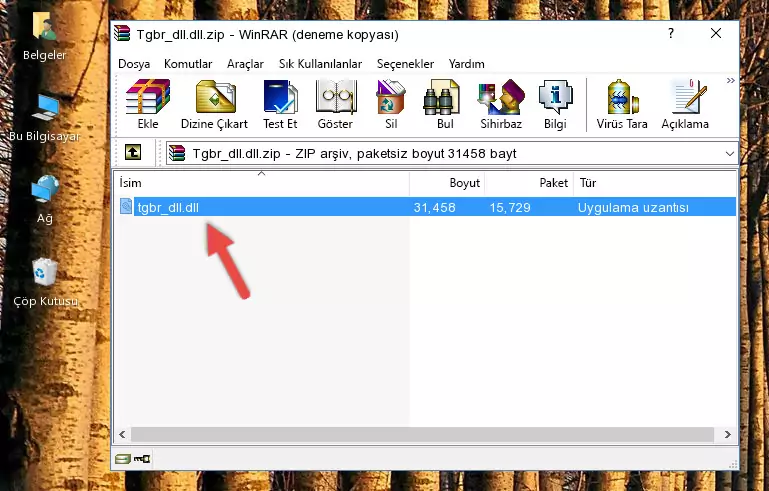This screenshot has width=769, height=491.
Task: Start the Virüs Tara scan
Action: [x=622, y=104]
